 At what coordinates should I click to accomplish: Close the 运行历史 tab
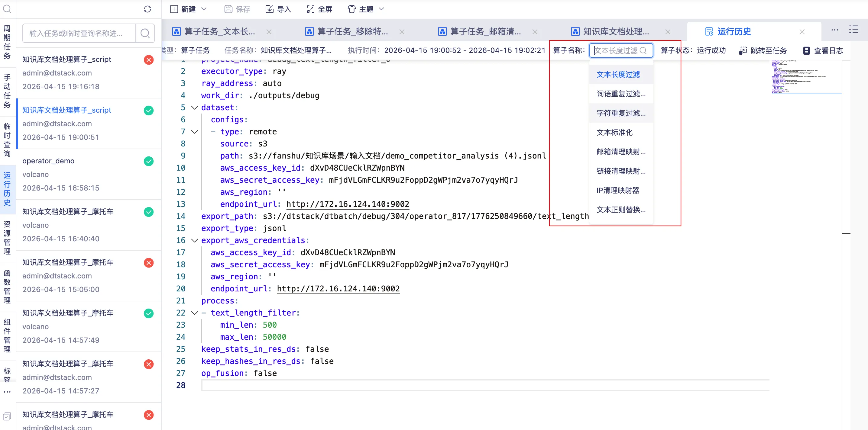click(802, 32)
